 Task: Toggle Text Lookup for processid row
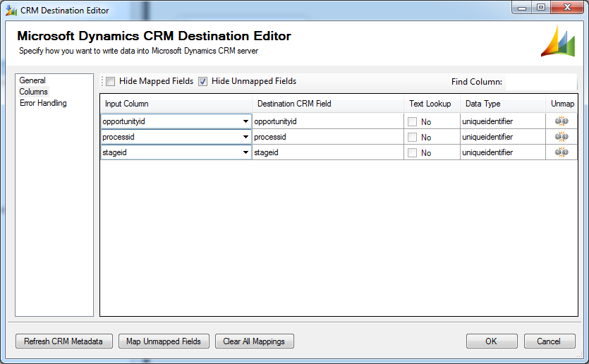pyautogui.click(x=413, y=137)
